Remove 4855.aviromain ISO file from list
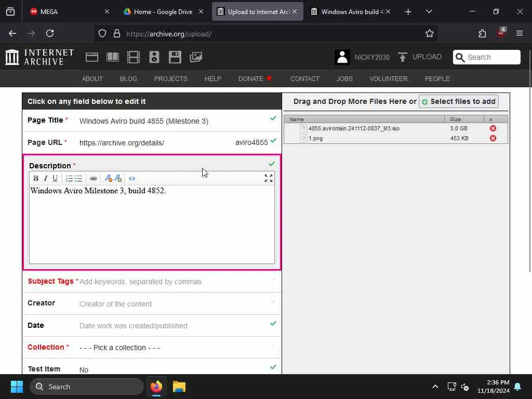 493,128
